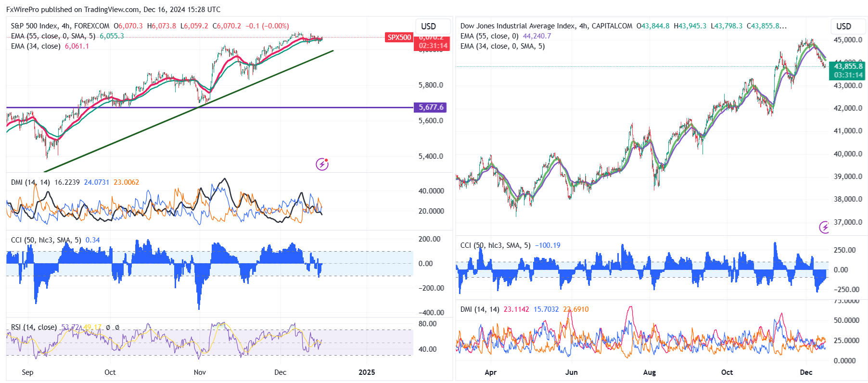This screenshot has width=868, height=383.
Task: Click the 'CCI (50, hlc3, SMA, 5)' legend showing 0.34
Action: pyautogui.click(x=46, y=240)
